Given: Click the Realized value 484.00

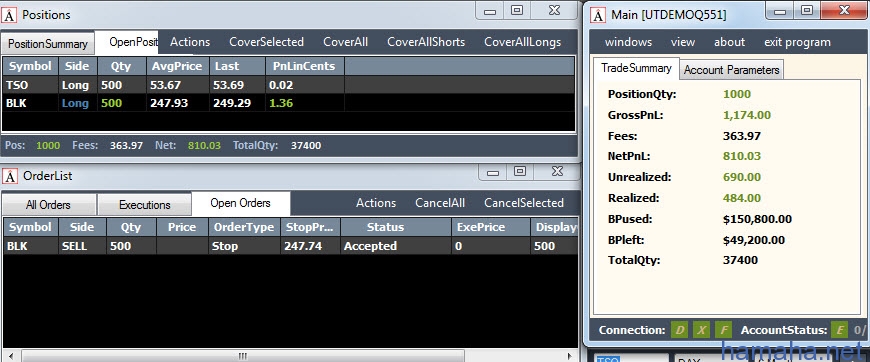Looking at the screenshot, I should point(742,198).
